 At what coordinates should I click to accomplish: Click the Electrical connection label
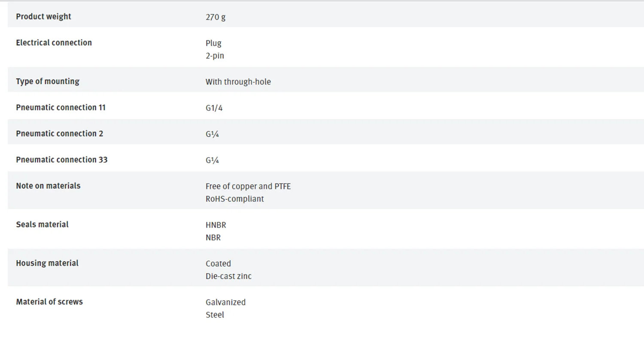[54, 43]
